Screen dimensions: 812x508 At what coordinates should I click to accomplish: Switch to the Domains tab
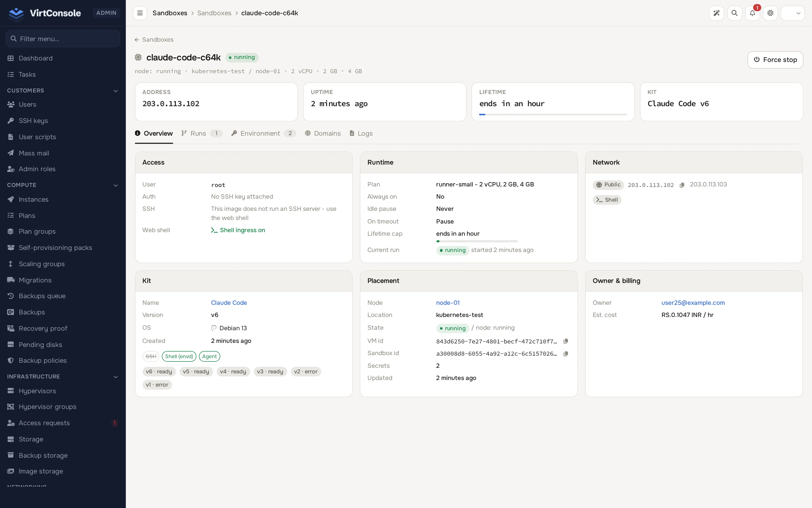coord(323,133)
